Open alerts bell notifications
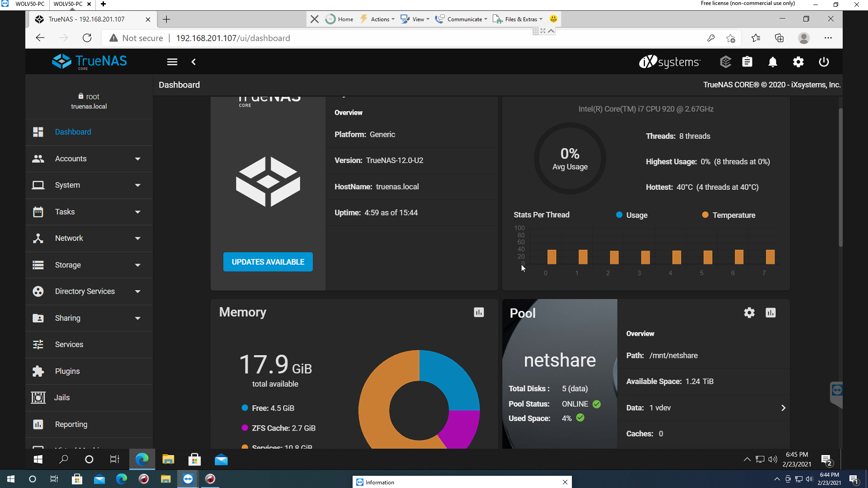 (x=773, y=62)
